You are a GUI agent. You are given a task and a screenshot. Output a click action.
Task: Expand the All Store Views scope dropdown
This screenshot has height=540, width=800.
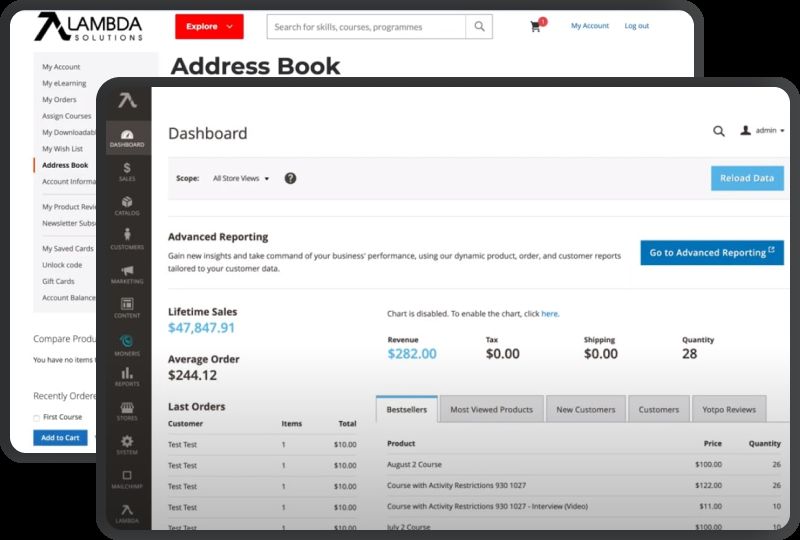tap(241, 178)
